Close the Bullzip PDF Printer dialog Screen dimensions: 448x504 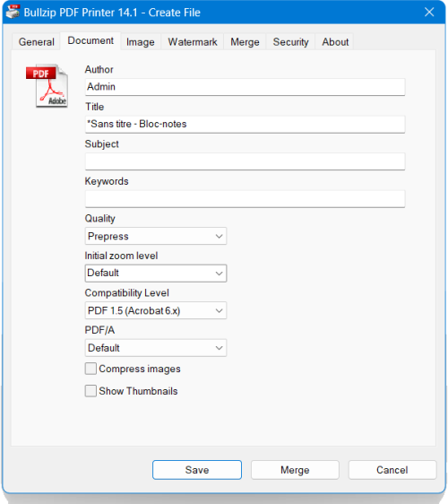[429, 13]
